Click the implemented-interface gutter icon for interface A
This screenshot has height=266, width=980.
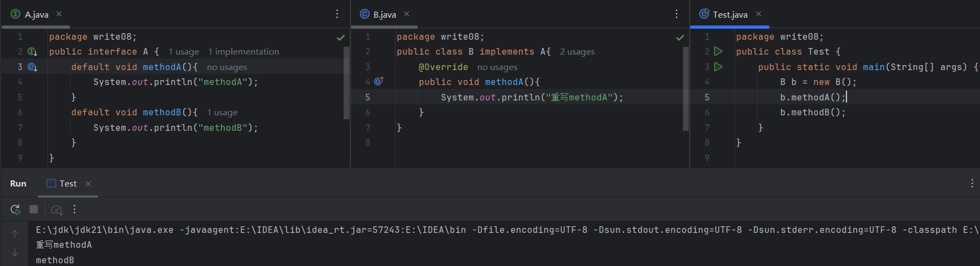(x=33, y=52)
